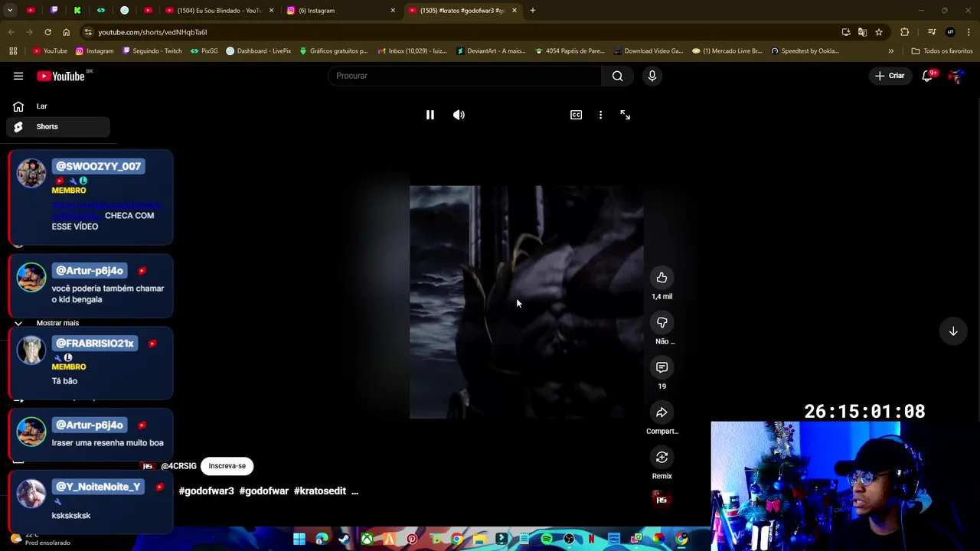
Task: Open the 19 comments panel
Action: pyautogui.click(x=661, y=367)
